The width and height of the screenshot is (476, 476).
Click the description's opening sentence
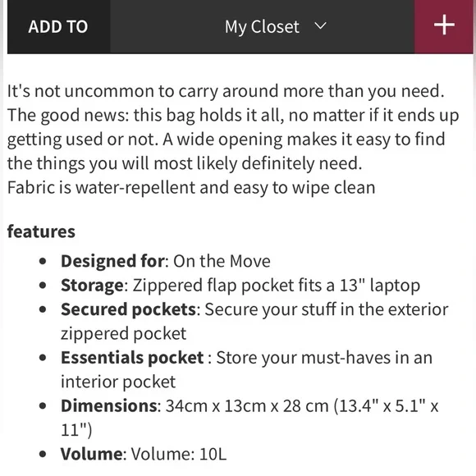(x=226, y=91)
